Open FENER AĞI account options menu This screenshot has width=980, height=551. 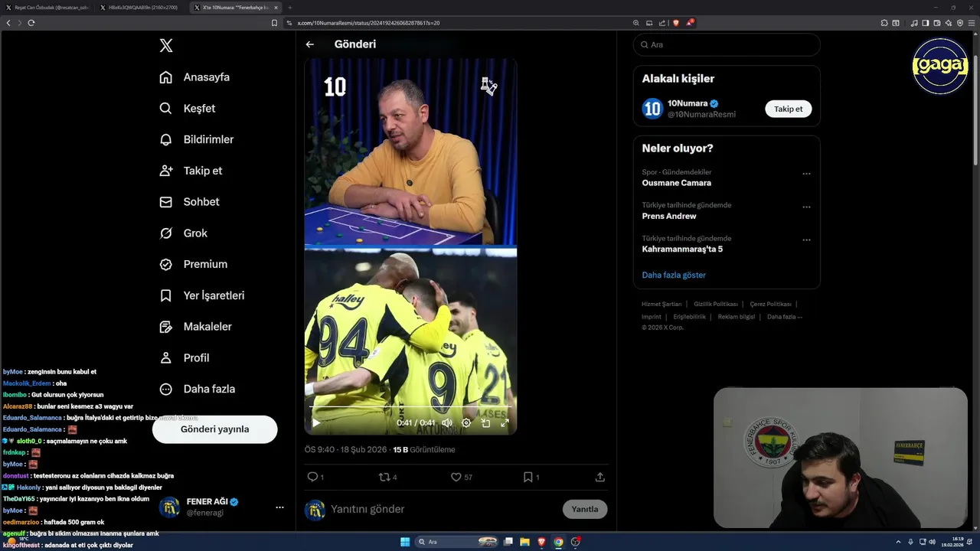[x=279, y=507]
